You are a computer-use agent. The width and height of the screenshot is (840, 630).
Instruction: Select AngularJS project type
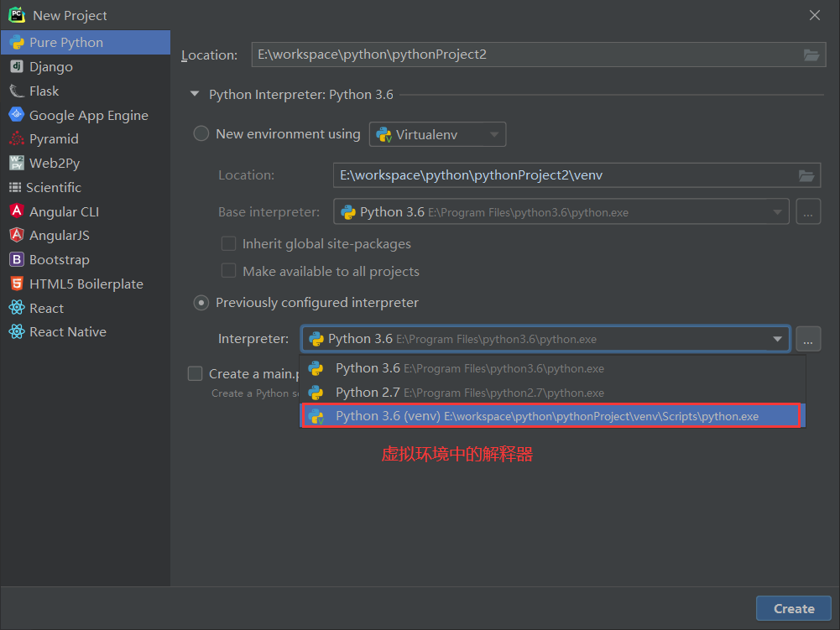coord(86,235)
